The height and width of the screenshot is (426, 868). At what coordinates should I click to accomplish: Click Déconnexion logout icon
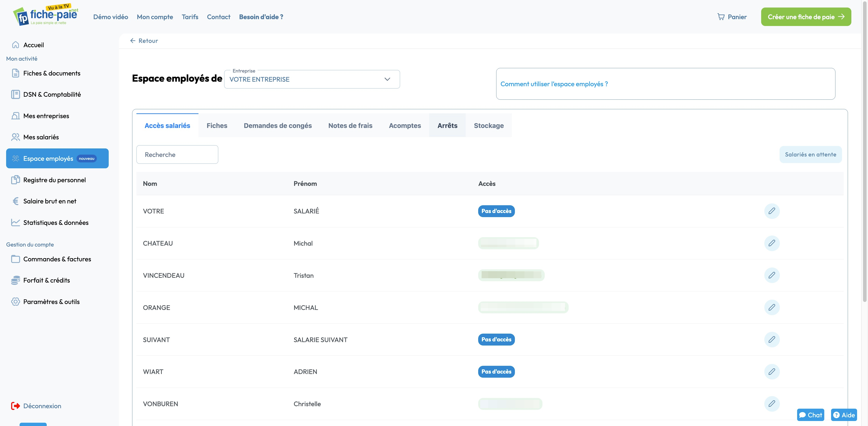pos(15,406)
